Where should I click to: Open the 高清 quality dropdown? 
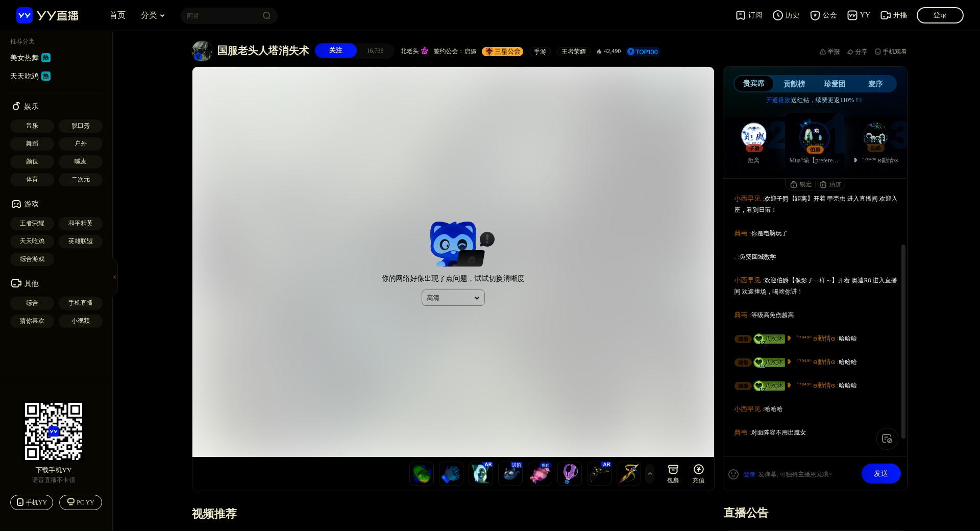[453, 298]
